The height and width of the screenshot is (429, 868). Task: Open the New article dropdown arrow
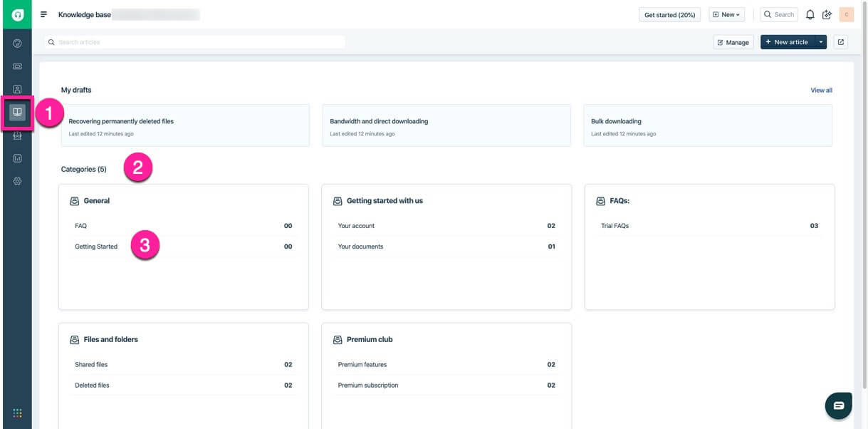821,42
